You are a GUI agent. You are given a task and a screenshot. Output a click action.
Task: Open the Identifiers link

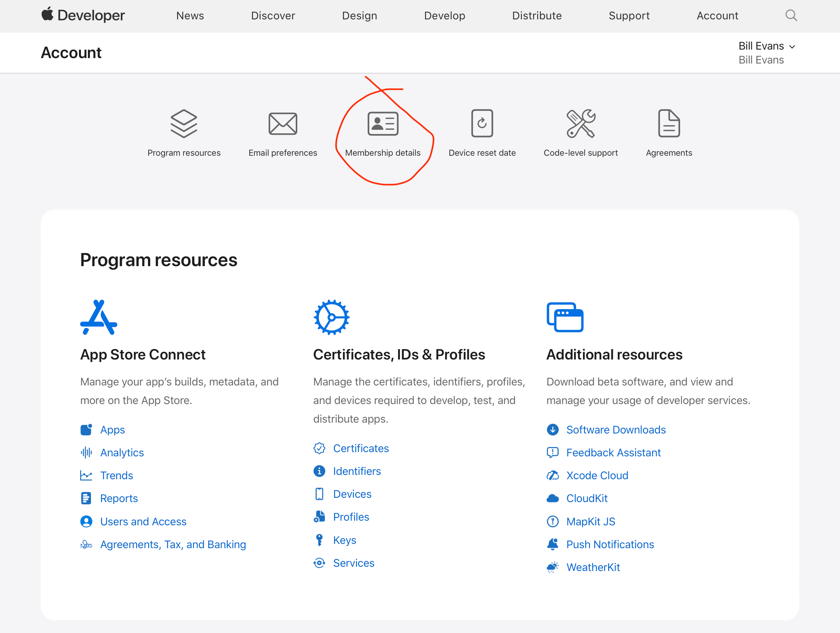click(x=357, y=471)
